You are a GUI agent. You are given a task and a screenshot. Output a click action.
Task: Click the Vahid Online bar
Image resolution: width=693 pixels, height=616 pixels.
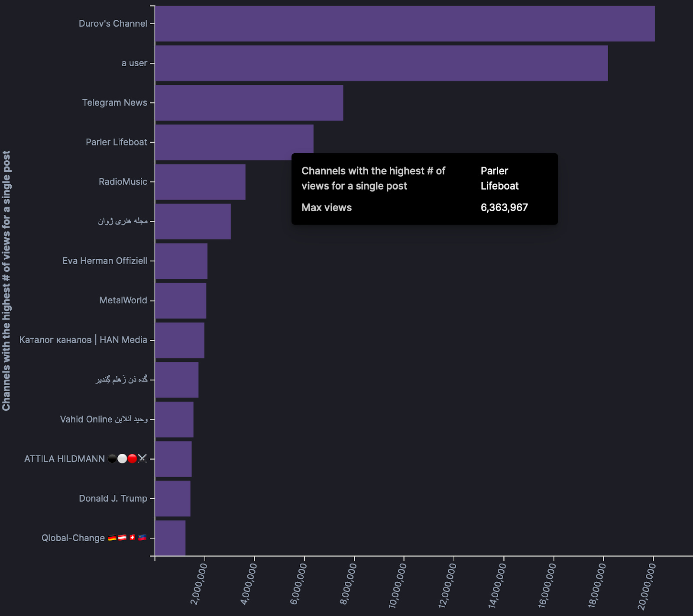(174, 419)
